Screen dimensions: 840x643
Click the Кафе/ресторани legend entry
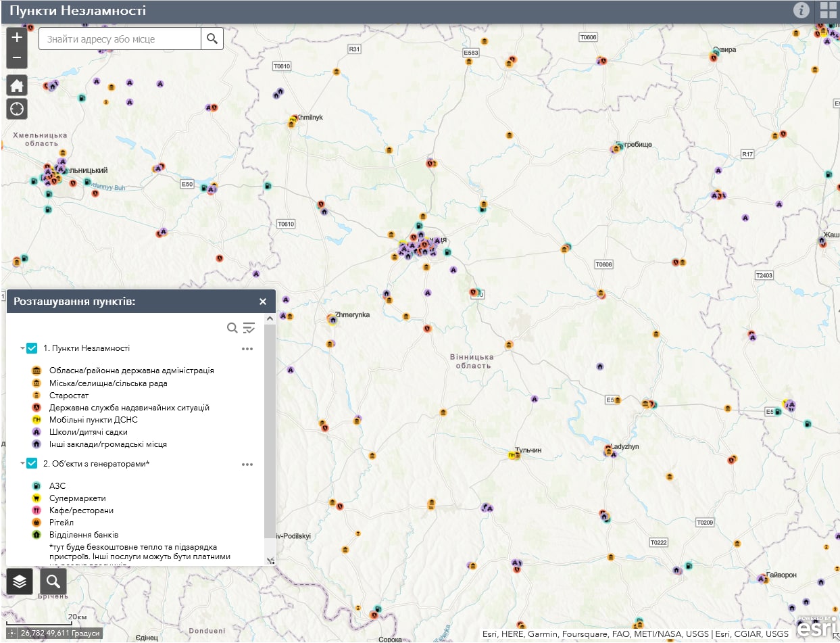81,510
